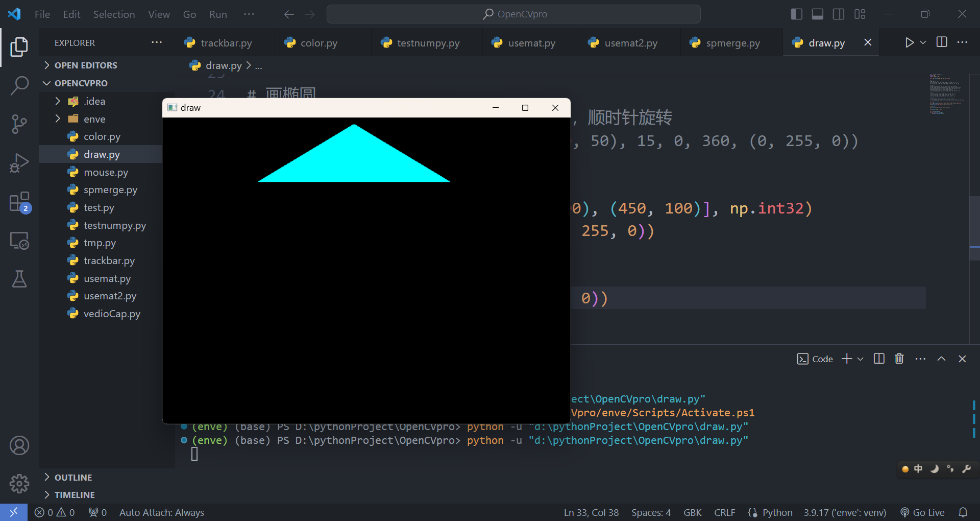The height and width of the screenshot is (521, 980).
Task: Split the terminal panel
Action: click(x=879, y=359)
